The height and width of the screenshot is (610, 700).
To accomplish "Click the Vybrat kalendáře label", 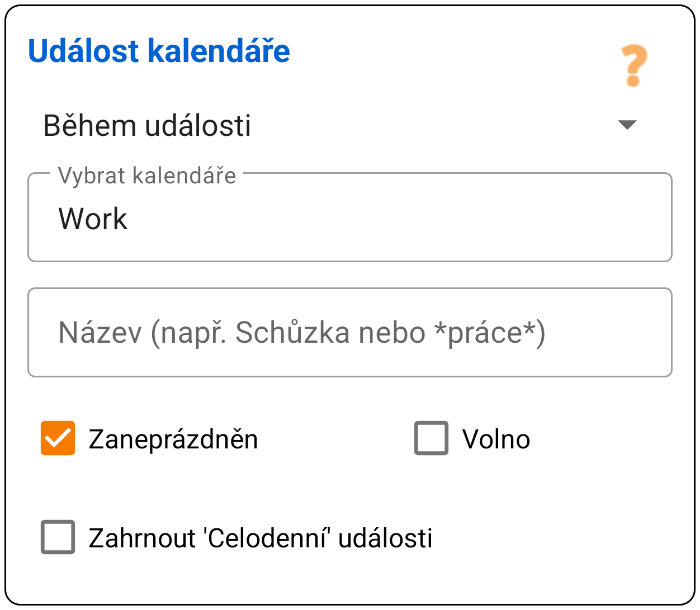I will (147, 175).
